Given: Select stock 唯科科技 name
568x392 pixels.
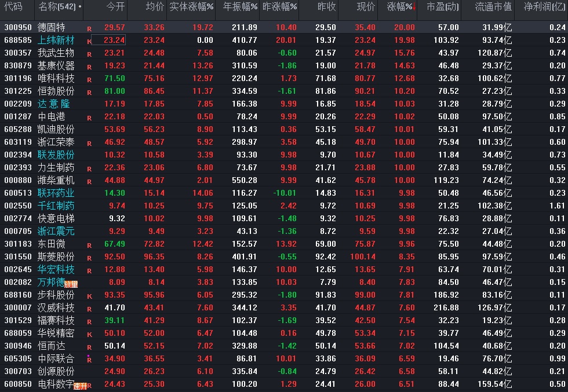Looking at the screenshot, I should click(56, 78).
